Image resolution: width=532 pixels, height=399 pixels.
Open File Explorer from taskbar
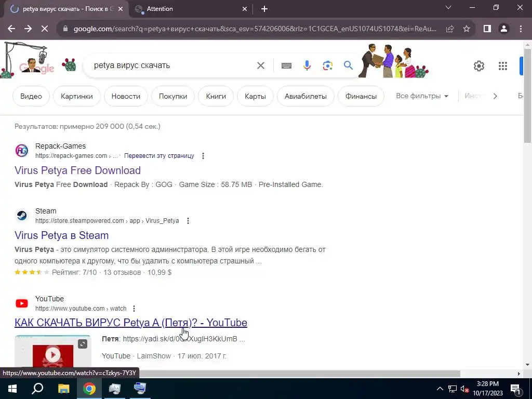pos(63,389)
